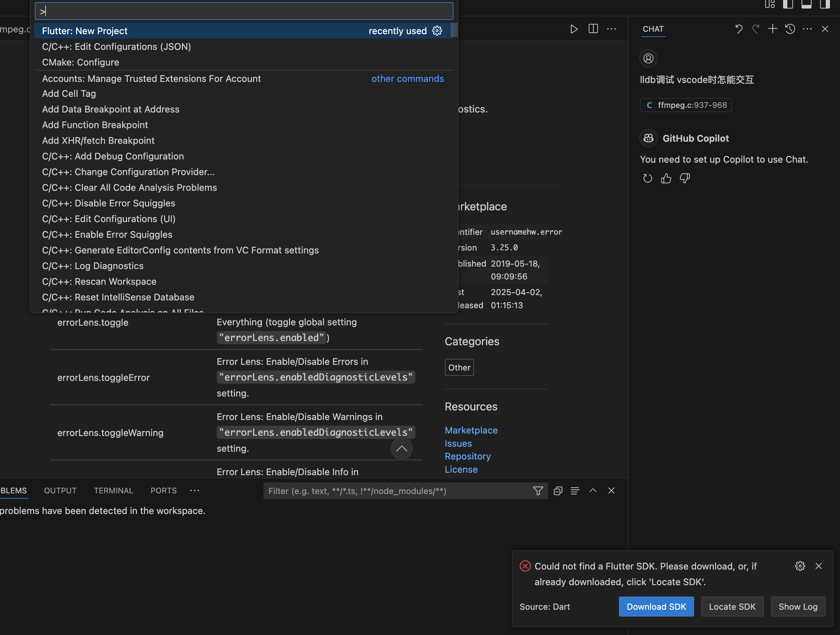Rerun the chat request

(647, 178)
